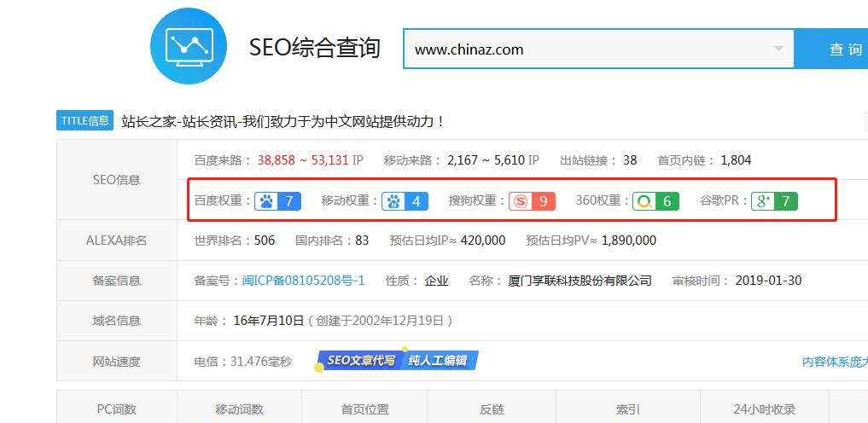This screenshot has width=868, height=423.
Task: Click the ALEXA排名 row label
Action: click(x=117, y=240)
